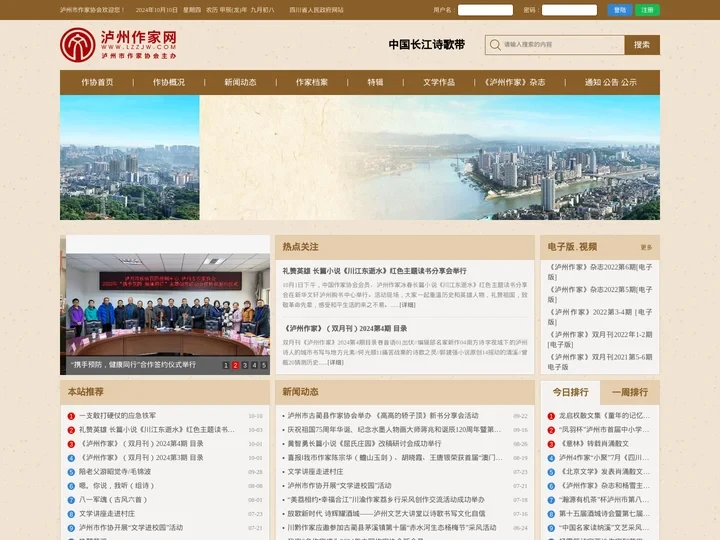Open 文学讲座走进村庄 in 本站推荐
This screenshot has width=720, height=540.
(x=107, y=513)
